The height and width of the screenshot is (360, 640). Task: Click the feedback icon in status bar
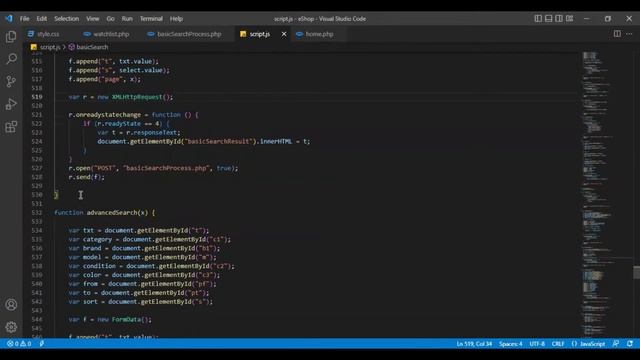(616, 344)
